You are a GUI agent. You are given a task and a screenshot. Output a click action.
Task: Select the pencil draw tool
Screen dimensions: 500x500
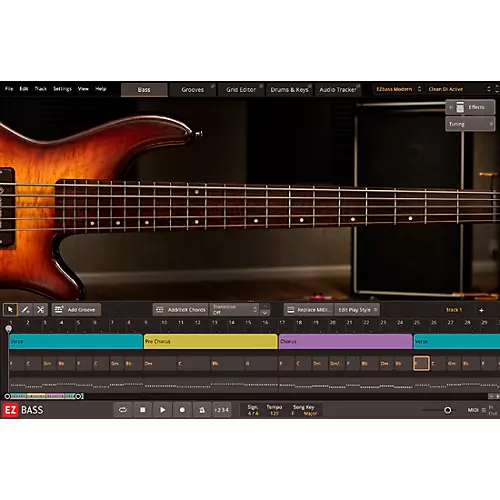point(25,310)
